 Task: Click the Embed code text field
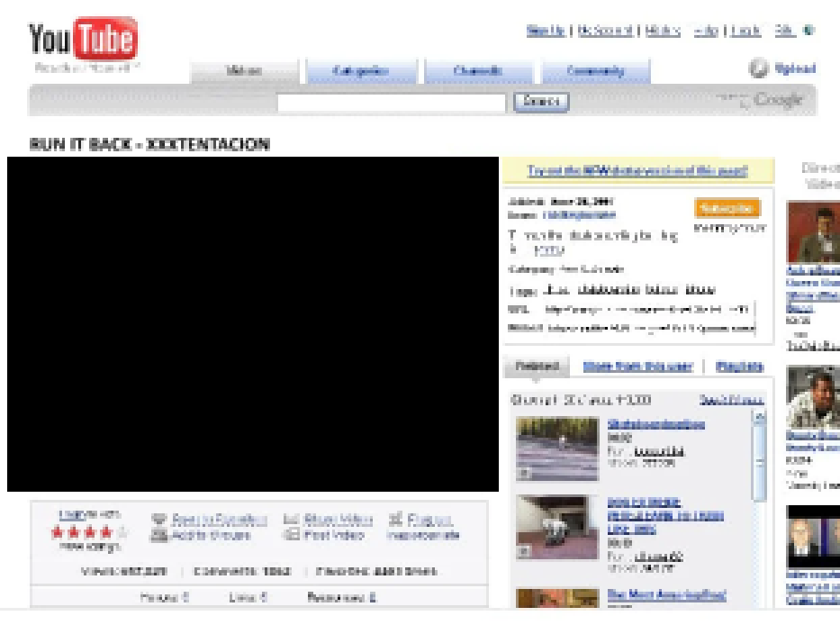point(650,328)
